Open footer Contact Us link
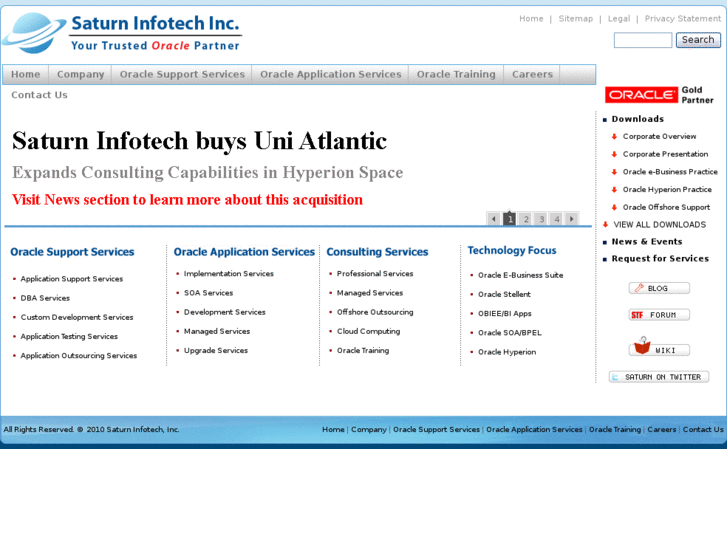 tap(703, 430)
